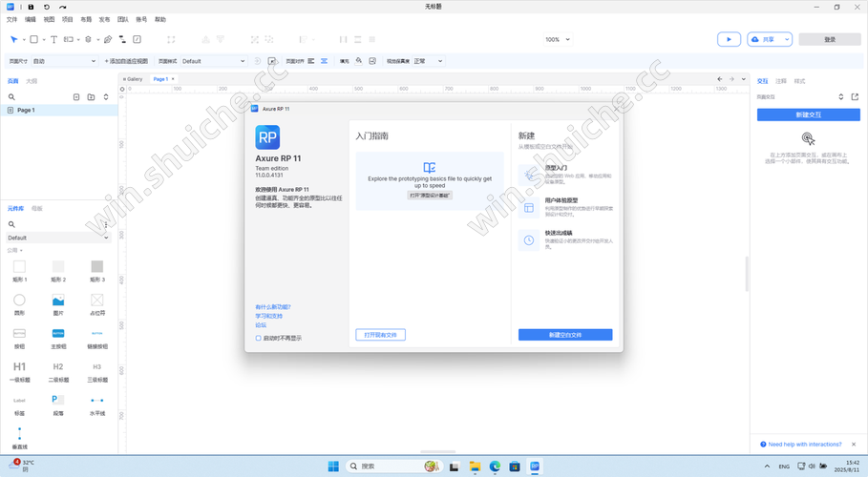Click the 新建交互 button
The height and width of the screenshot is (477, 868).
(808, 114)
